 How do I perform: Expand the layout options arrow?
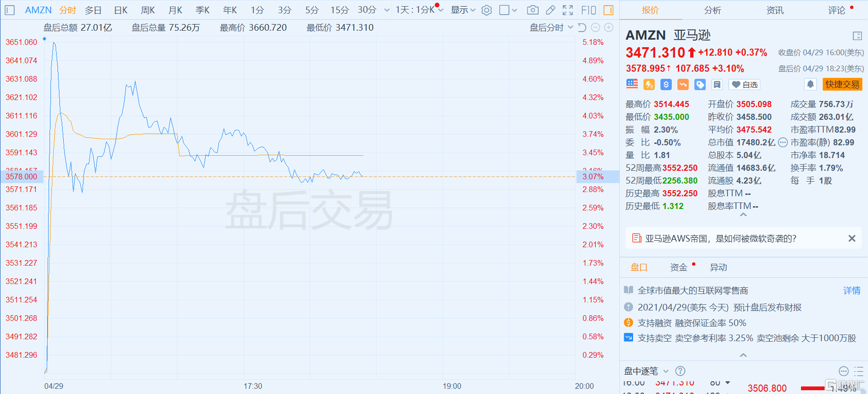coord(515,10)
